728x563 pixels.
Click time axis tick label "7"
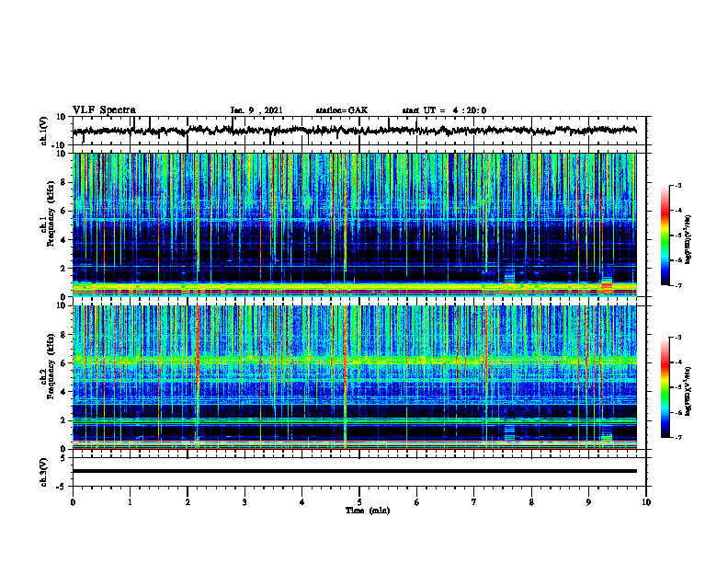click(474, 502)
